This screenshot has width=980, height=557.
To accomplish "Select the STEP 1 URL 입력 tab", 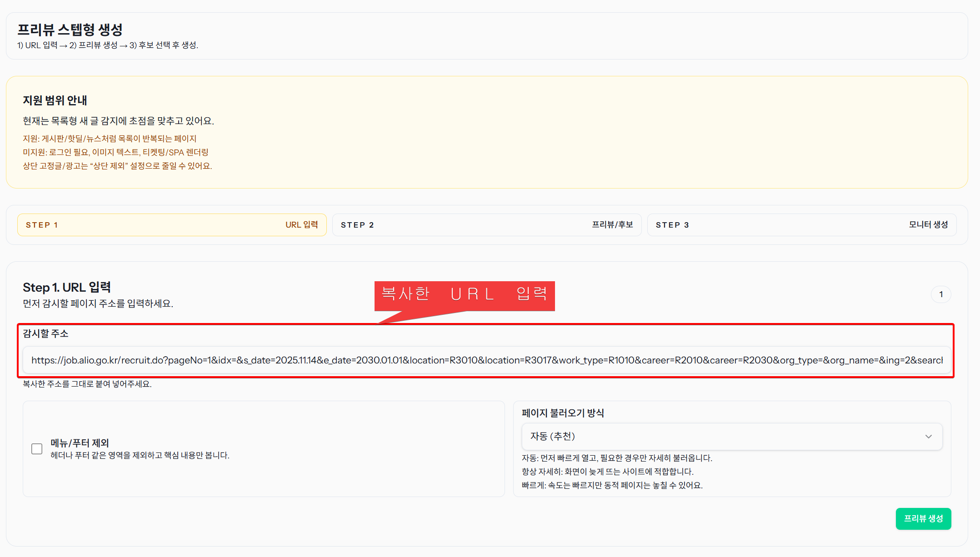I will pos(172,225).
